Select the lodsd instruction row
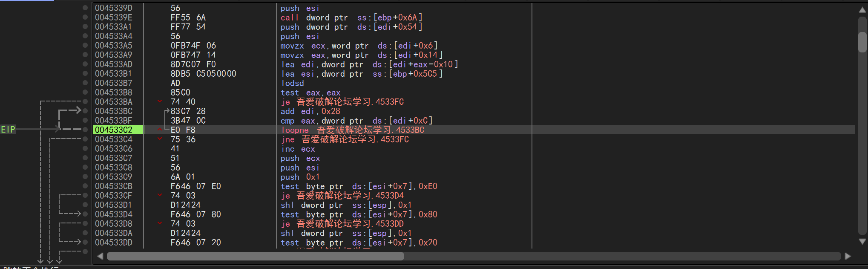Screen dimensions: 868x269 [x=292, y=83]
